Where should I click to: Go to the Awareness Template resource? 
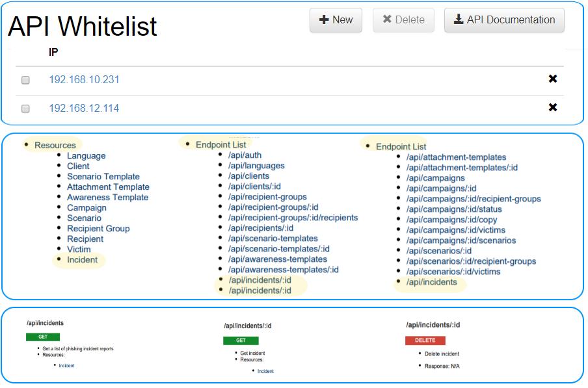point(107,198)
